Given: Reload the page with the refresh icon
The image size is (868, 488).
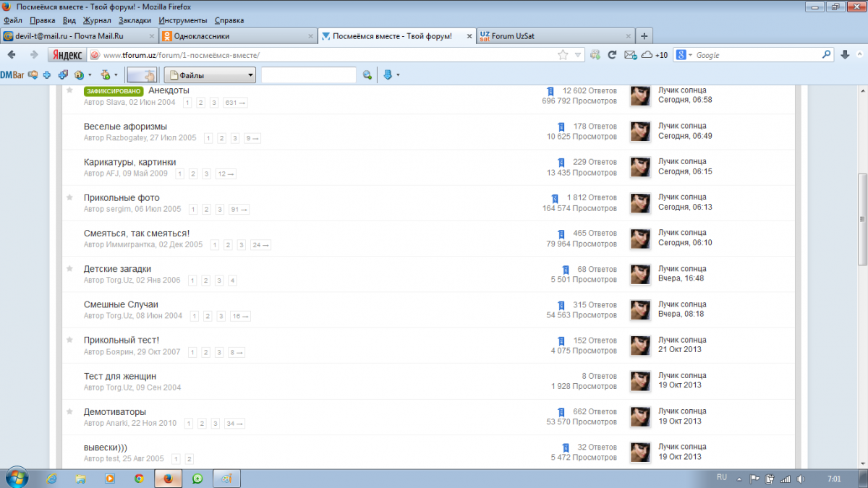Looking at the screenshot, I should pos(612,55).
